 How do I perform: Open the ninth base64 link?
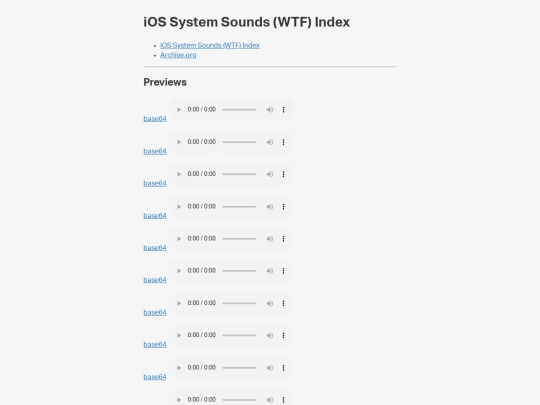click(155, 377)
